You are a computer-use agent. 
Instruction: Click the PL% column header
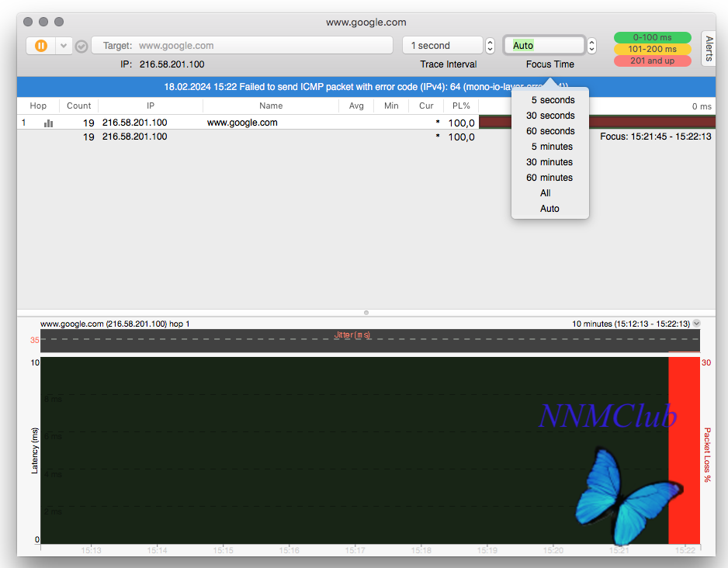point(461,106)
